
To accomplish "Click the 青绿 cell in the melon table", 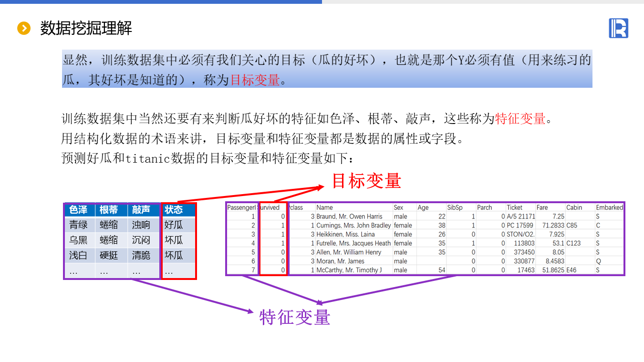I will tap(78, 225).
